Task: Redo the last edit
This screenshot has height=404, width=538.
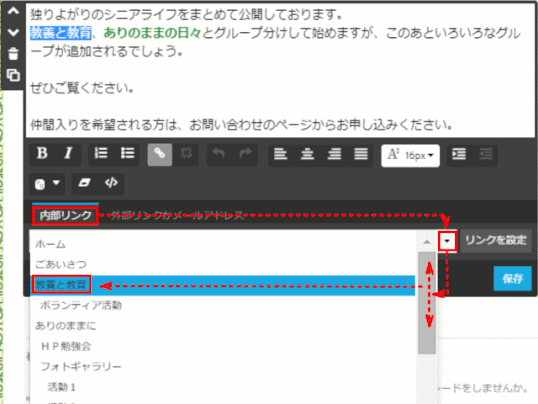Action: [x=245, y=153]
